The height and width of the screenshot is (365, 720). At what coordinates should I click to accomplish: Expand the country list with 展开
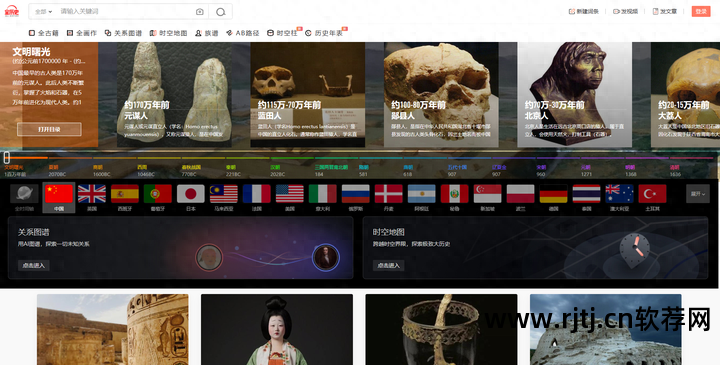click(x=698, y=194)
